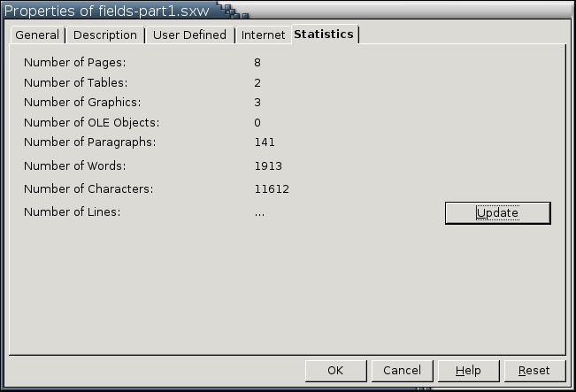This screenshot has width=576, height=392.
Task: Click the ellipsis value for Number of Lines
Action: (259, 212)
